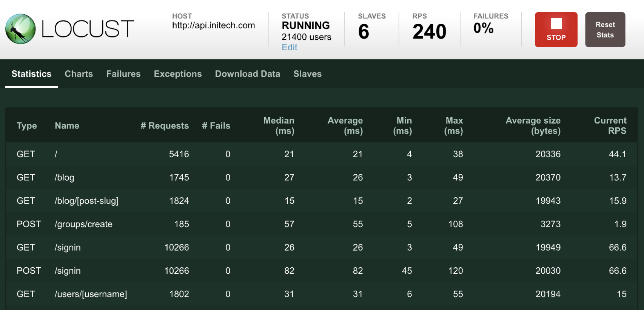Image resolution: width=644 pixels, height=310 pixels.
Task: Switch to the Statistics tab
Action: (31, 74)
